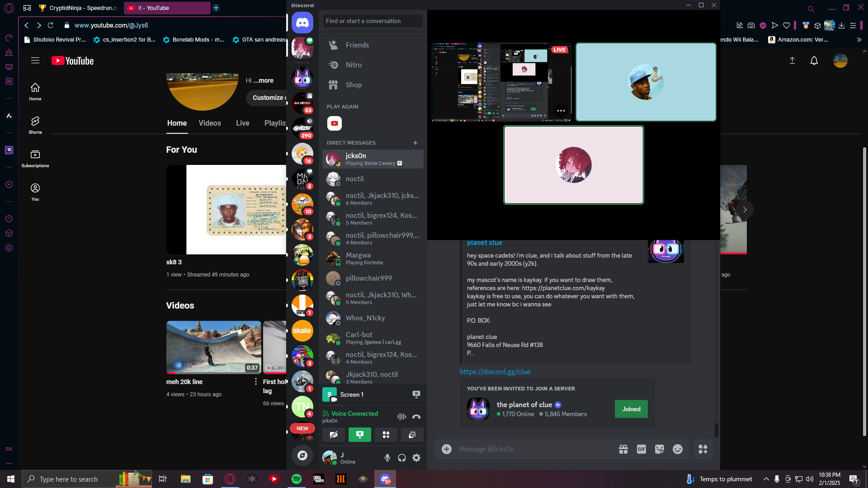Viewport: 868px width, 488px height.
Task: Open the message attachment plus menu
Action: [447, 449]
